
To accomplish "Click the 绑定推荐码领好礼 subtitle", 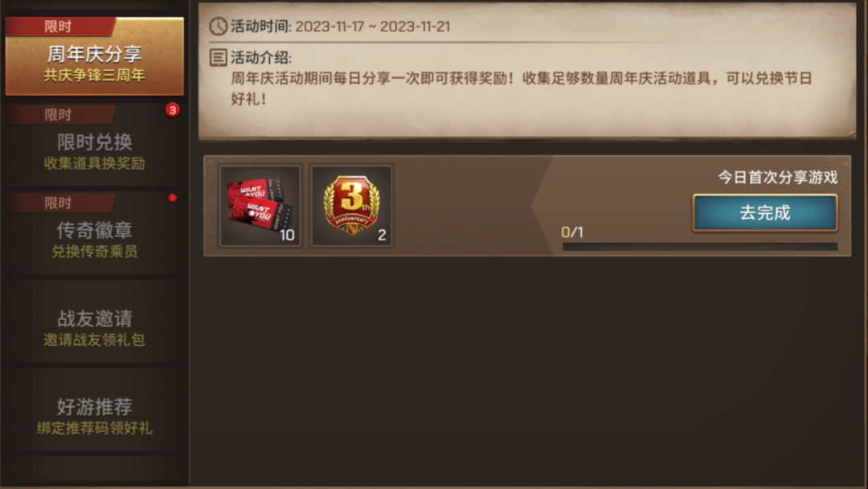I will (x=95, y=428).
